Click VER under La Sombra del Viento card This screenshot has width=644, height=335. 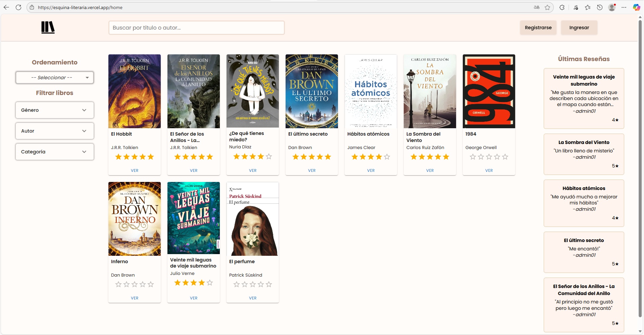pos(430,171)
